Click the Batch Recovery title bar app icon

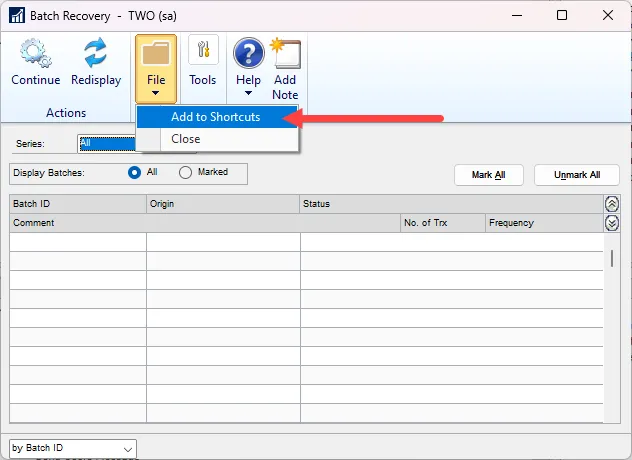click(17, 16)
